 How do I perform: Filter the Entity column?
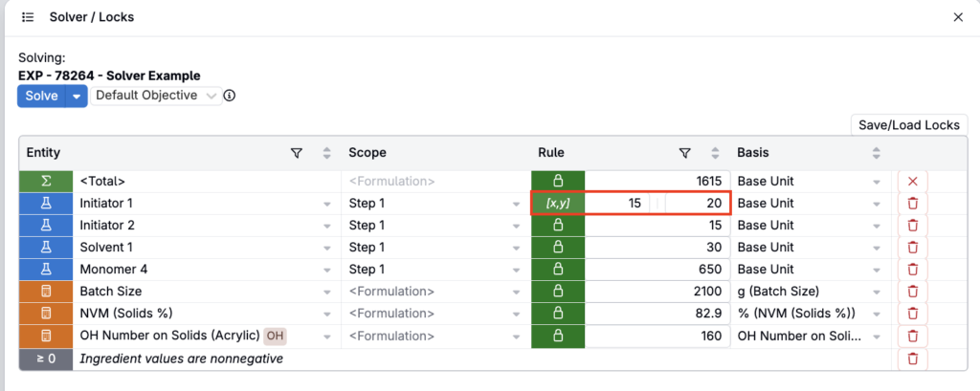point(297,153)
